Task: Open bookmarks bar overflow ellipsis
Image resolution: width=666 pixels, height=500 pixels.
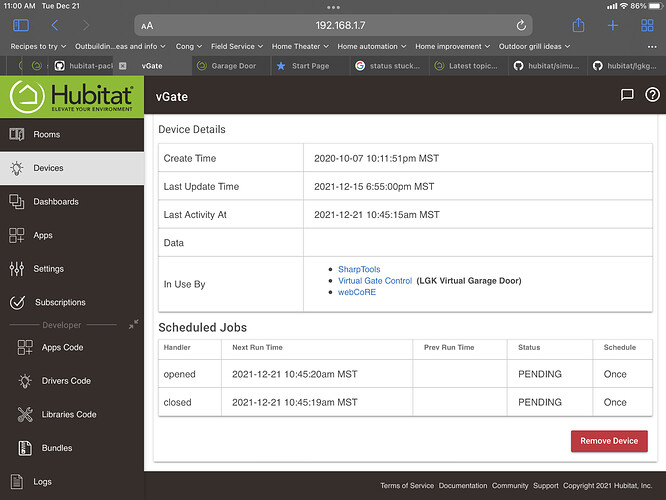Action: tap(652, 47)
